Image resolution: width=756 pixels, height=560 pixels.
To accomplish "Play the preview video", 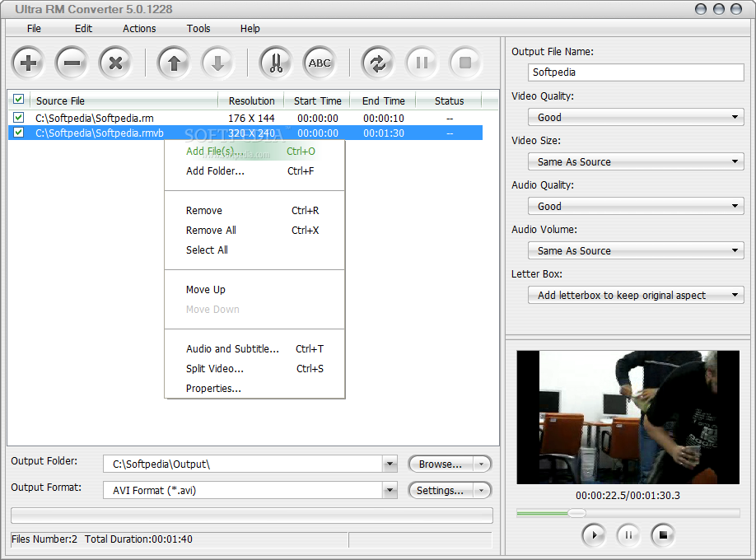I will [594, 535].
